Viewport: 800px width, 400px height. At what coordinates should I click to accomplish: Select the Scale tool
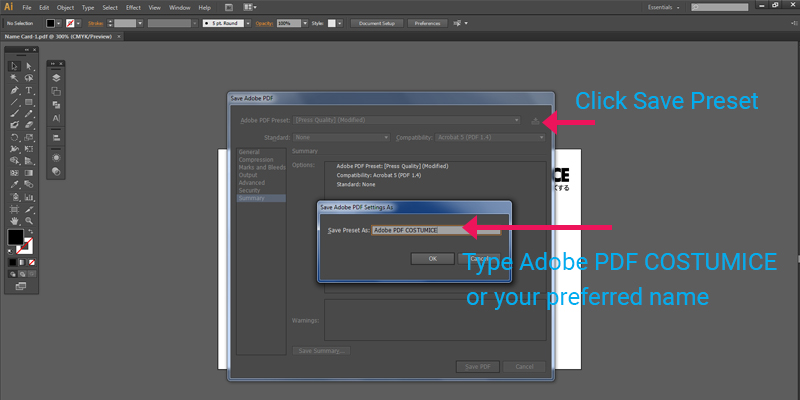pyautogui.click(x=29, y=137)
